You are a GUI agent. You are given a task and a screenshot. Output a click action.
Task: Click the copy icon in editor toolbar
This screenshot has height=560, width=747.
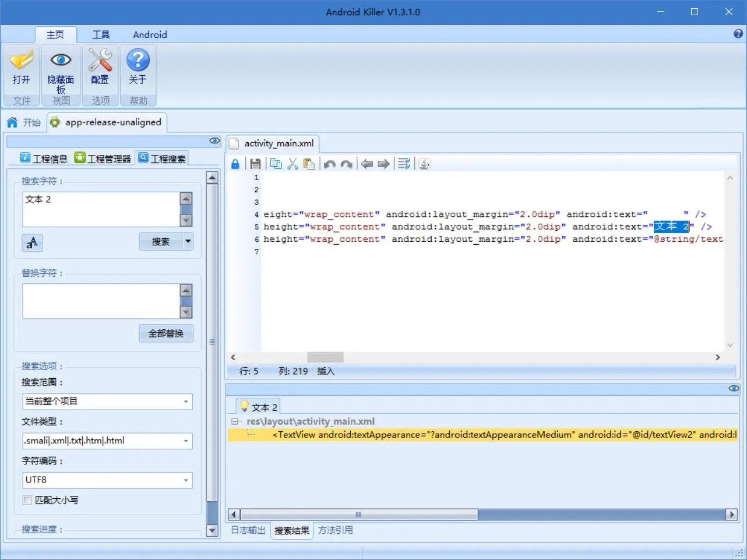(276, 164)
